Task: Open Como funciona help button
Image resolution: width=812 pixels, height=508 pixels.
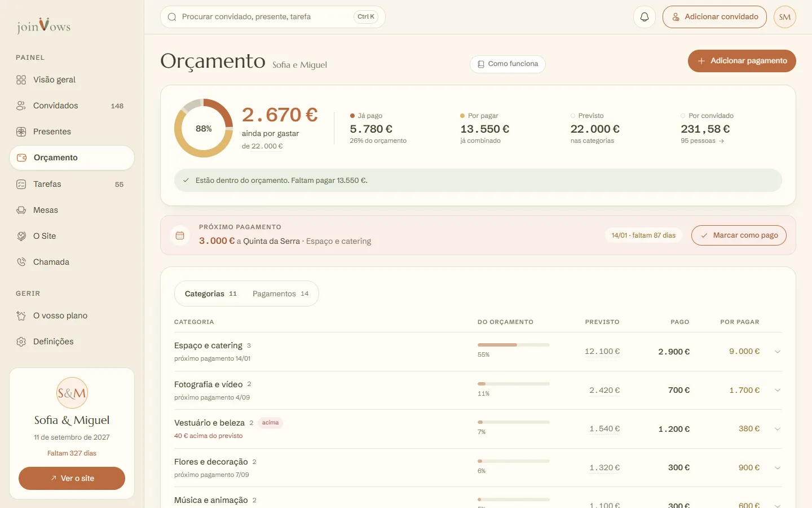Action: click(x=507, y=64)
